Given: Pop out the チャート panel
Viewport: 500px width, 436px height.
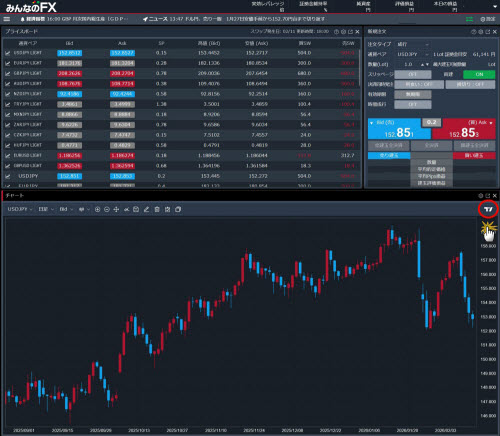Looking at the screenshot, I should 488,196.
